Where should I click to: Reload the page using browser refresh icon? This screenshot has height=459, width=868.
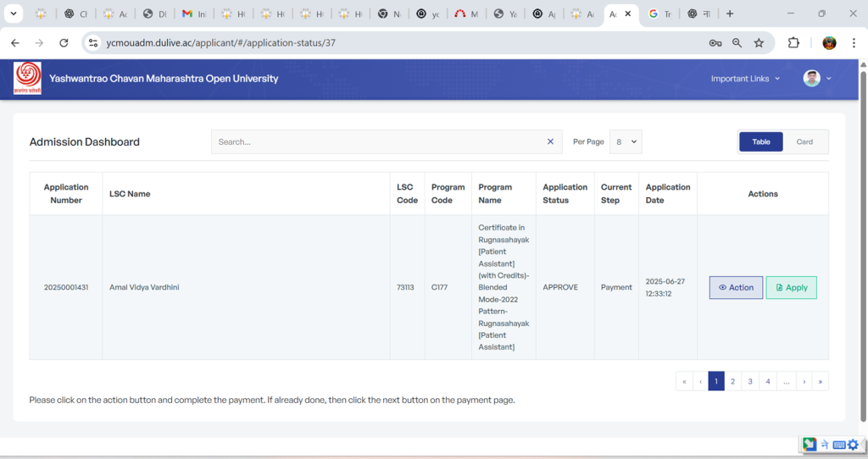[64, 43]
